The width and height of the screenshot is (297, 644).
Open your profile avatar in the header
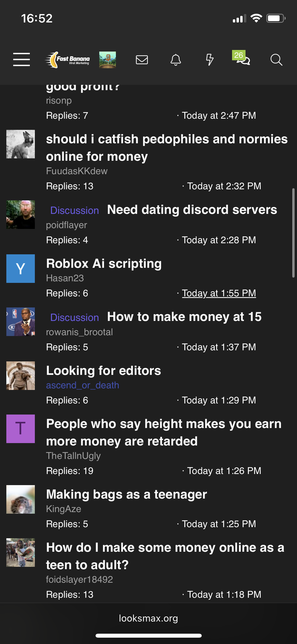click(x=107, y=60)
